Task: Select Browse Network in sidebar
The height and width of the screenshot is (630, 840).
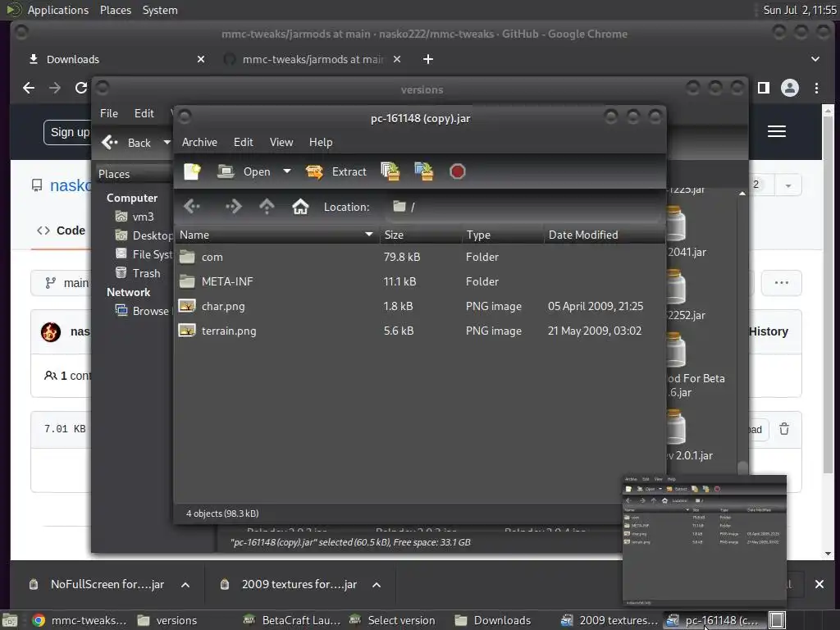Action: coord(143,311)
